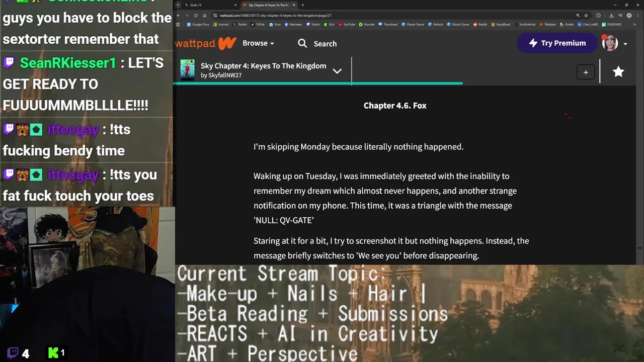This screenshot has width=644, height=362.
Task: Open the Shorts Canva bookmark
Action: coord(458,25)
